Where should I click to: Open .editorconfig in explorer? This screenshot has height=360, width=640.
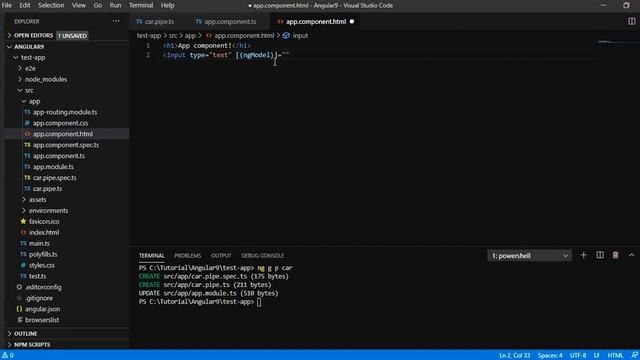pos(43,287)
